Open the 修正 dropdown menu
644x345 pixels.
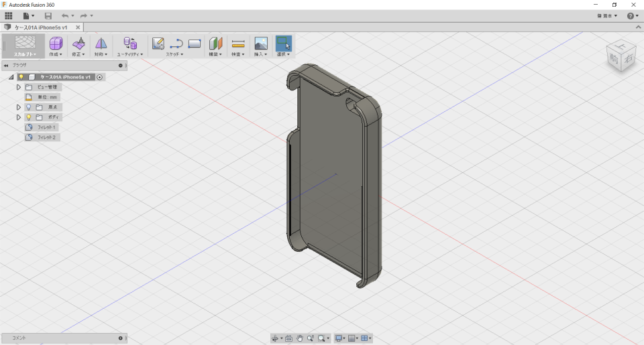[78, 54]
